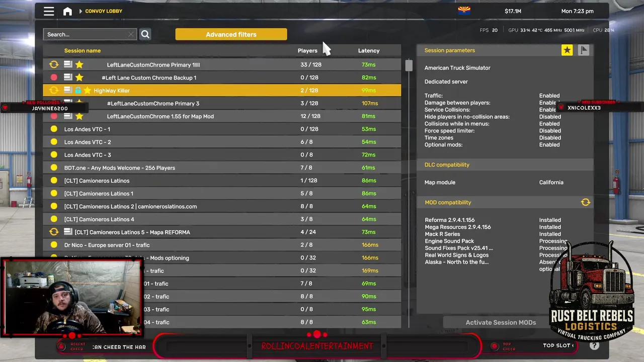
Task: Click sync status icon on HighWay Killer row
Action: (54, 90)
